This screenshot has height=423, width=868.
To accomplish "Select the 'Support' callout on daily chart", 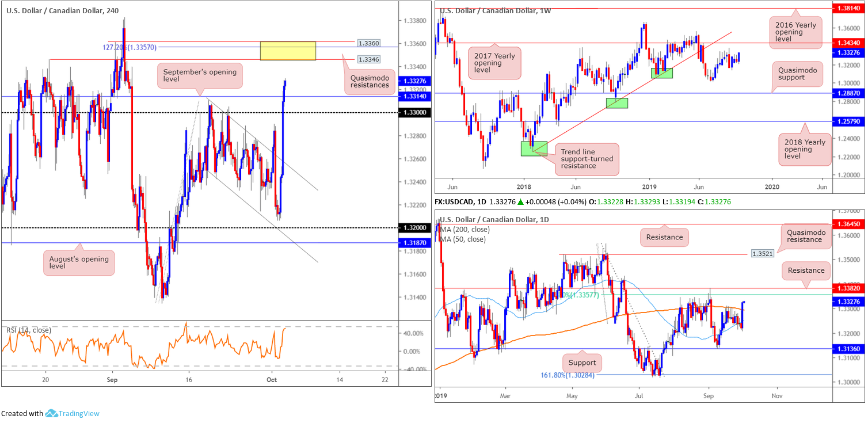I will [x=583, y=364].
